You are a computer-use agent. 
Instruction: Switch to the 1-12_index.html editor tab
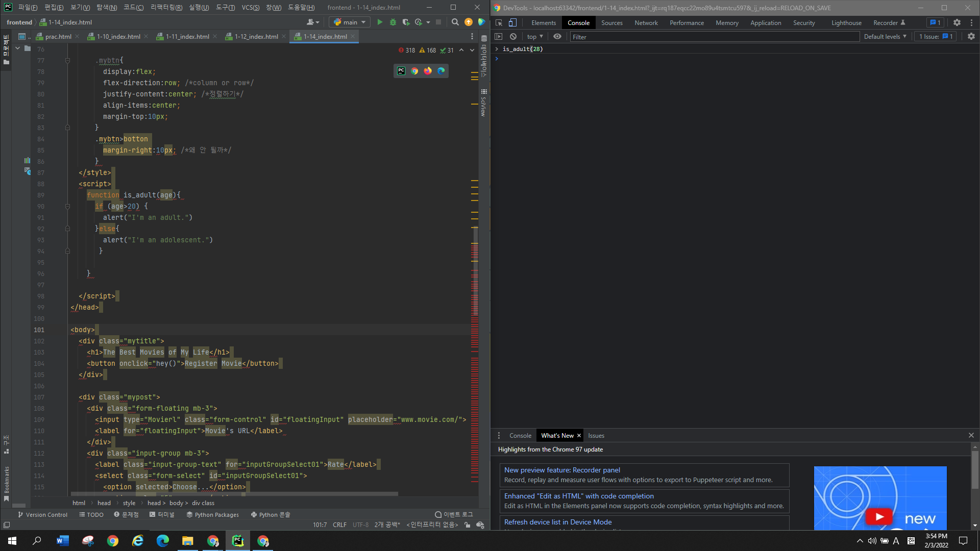pos(256,36)
